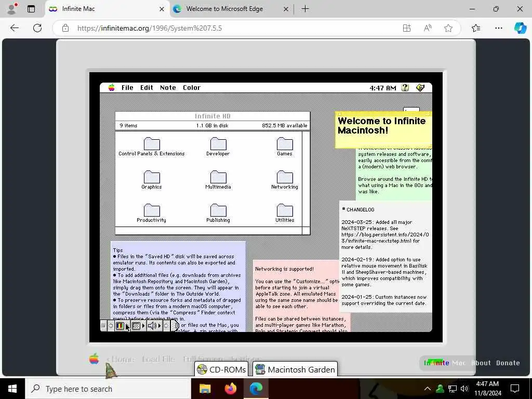
Task: Open the Games folder icon
Action: coord(285,144)
